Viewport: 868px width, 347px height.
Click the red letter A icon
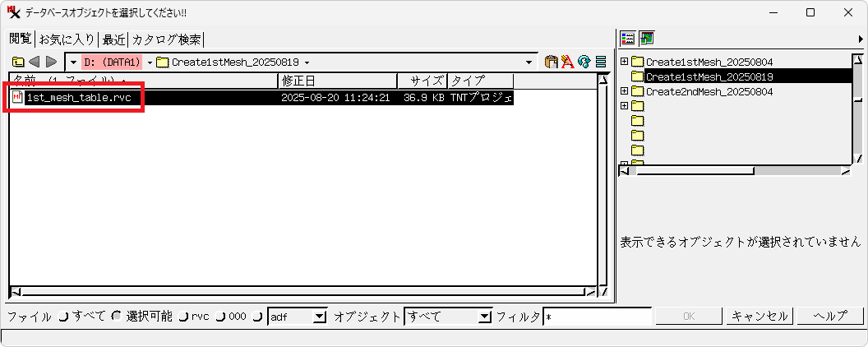(x=568, y=62)
